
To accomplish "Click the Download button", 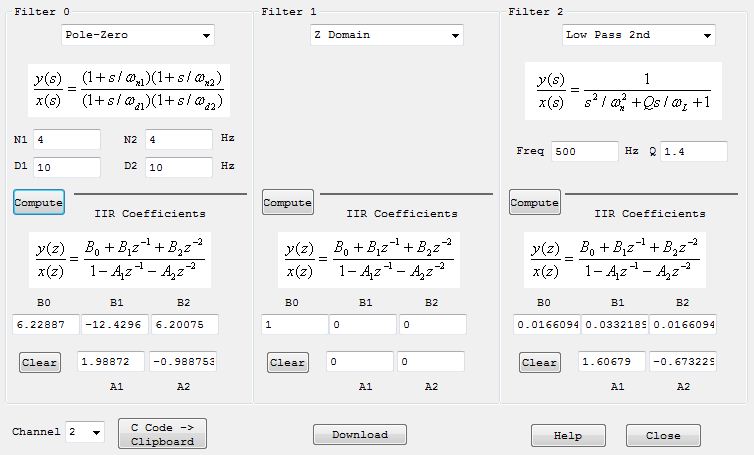I will click(x=360, y=434).
